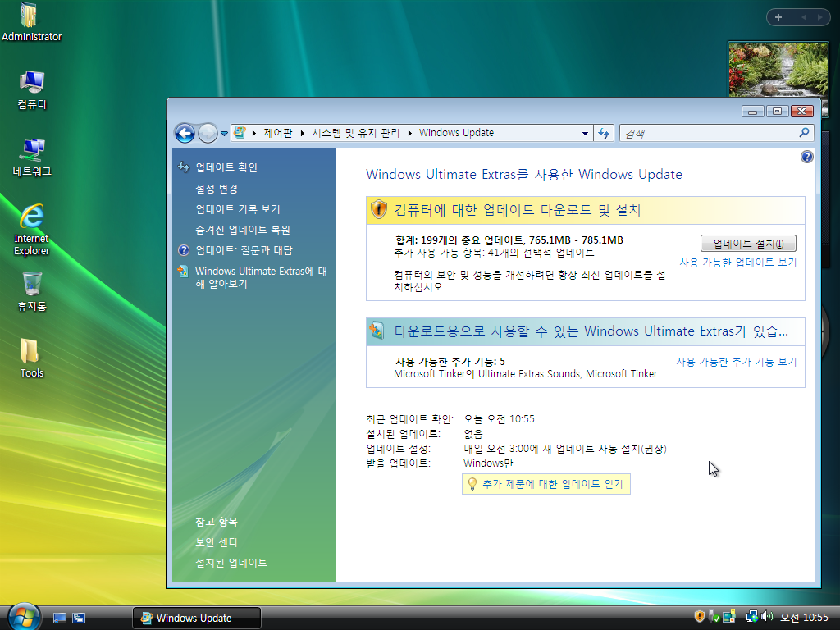Click safely remove hardware tray icon
840x630 pixels.
714,617
